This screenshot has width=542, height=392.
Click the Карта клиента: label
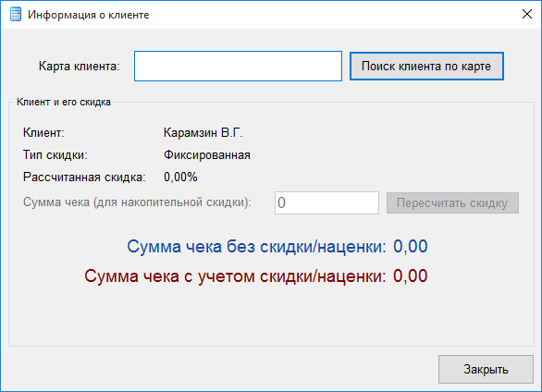[x=80, y=66]
